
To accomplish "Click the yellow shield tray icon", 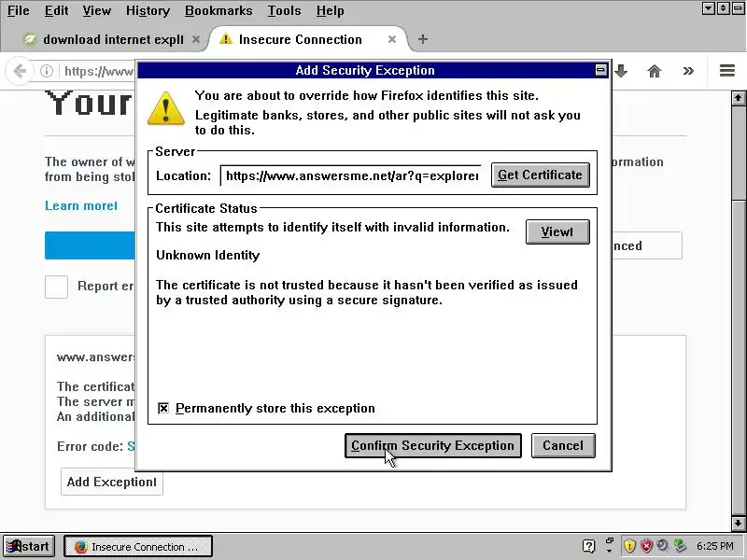I will click(x=629, y=546).
